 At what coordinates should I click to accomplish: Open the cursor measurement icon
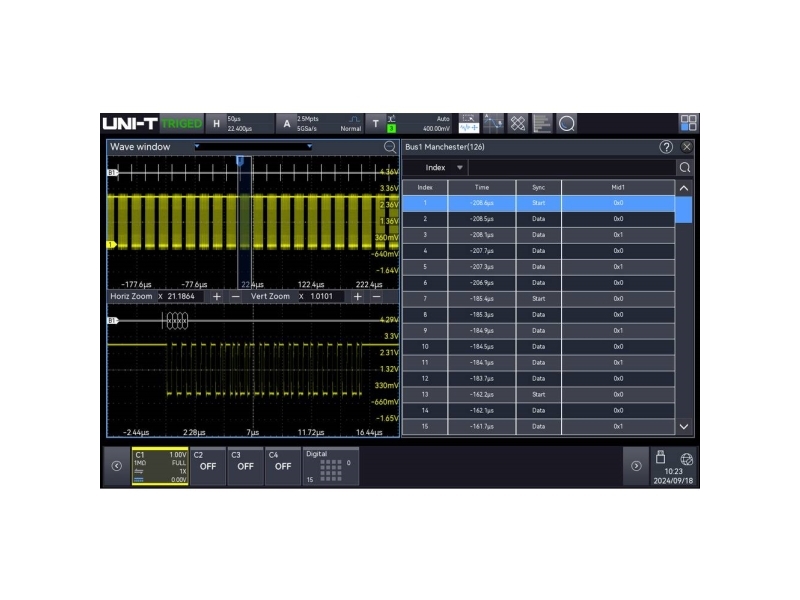493,123
